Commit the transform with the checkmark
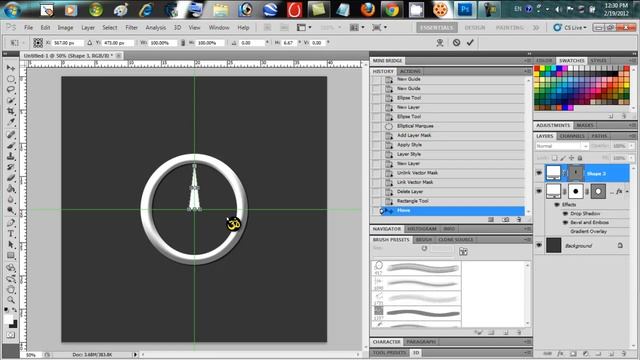Viewport: 640px width, 360px height. click(x=470, y=42)
